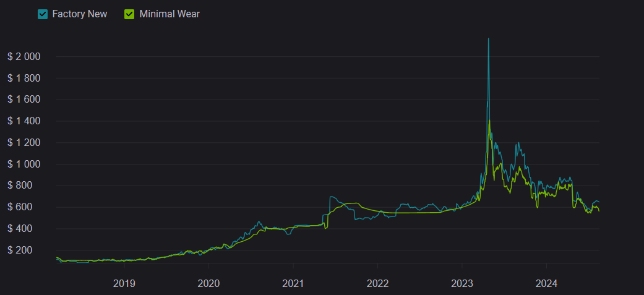Image resolution: width=644 pixels, height=295 pixels.
Task: Click the 2020 year label
Action: (x=208, y=283)
